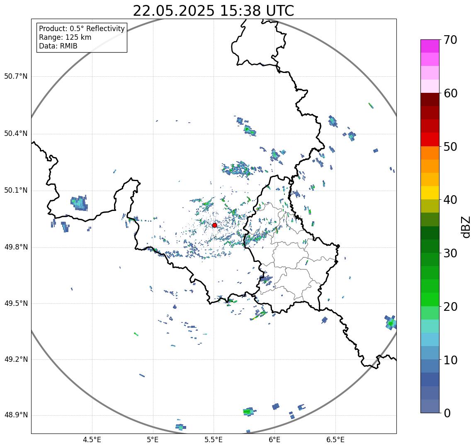
Task: Click the red radar site marker
Action: [215, 225]
